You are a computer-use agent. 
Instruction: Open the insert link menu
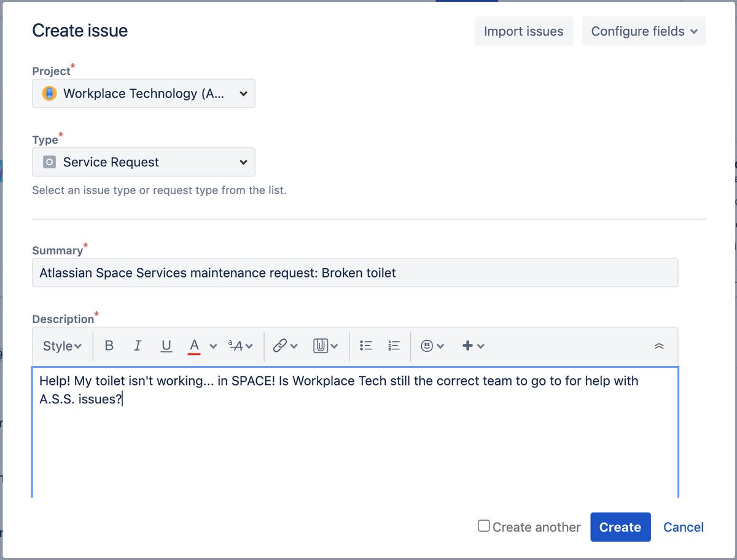285,346
